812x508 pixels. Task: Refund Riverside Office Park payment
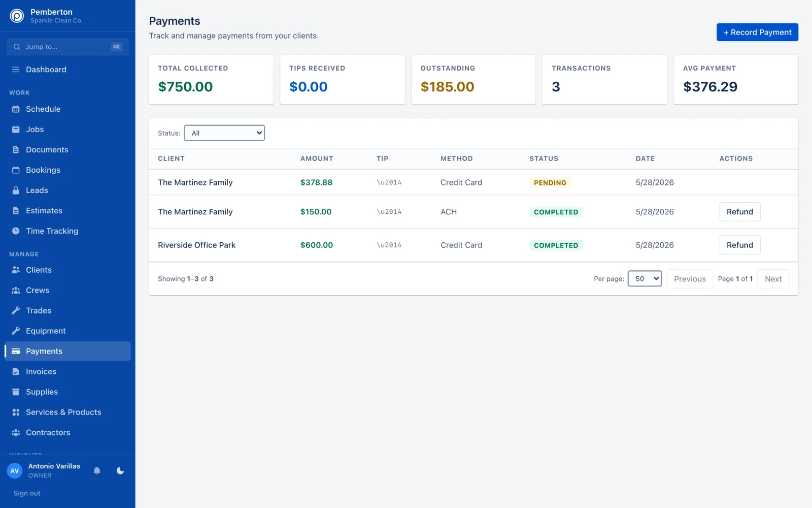(740, 245)
